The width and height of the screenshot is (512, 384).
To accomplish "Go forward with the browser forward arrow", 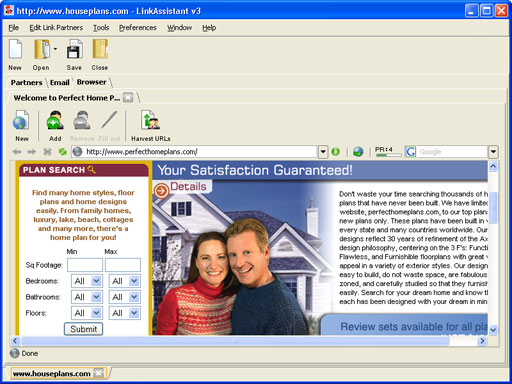I will tap(32, 152).
